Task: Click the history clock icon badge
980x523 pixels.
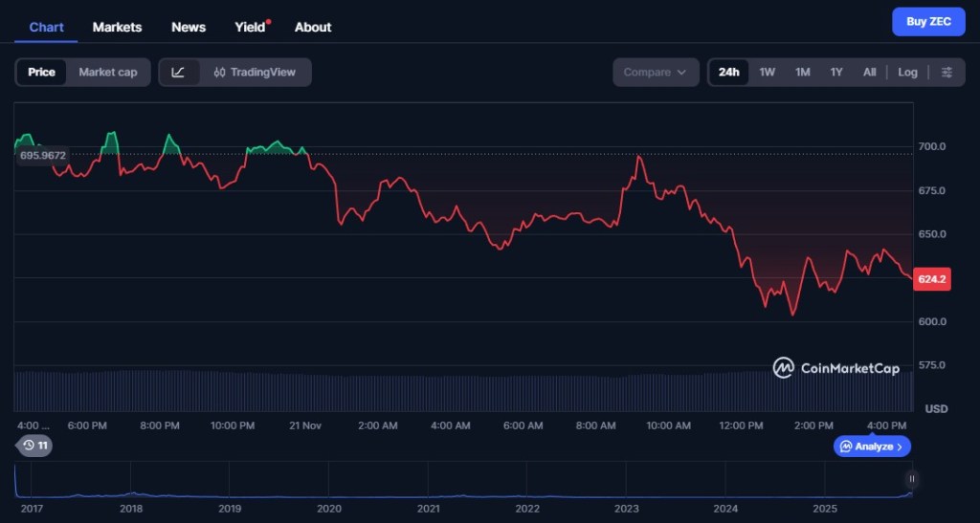Action: coord(35,445)
